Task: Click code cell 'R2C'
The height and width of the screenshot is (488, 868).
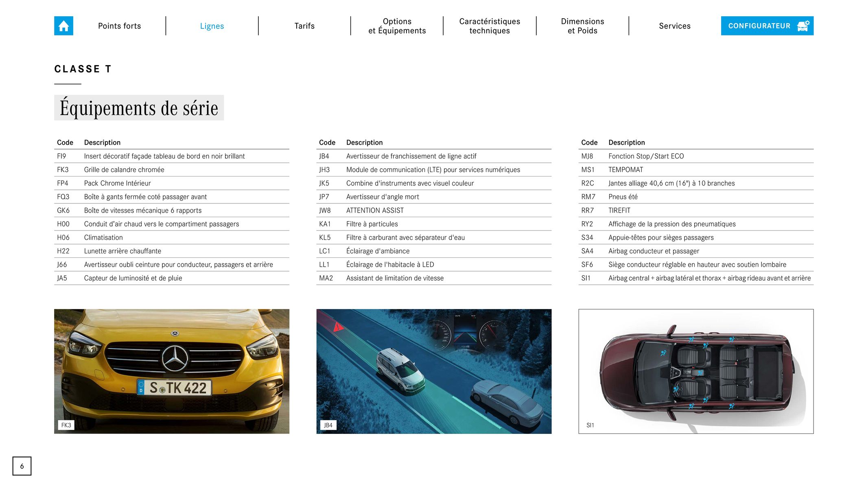Action: pyautogui.click(x=588, y=183)
